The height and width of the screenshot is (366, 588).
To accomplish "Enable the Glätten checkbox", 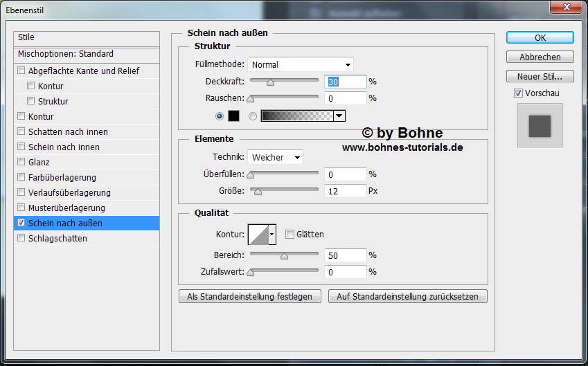I will 289,235.
